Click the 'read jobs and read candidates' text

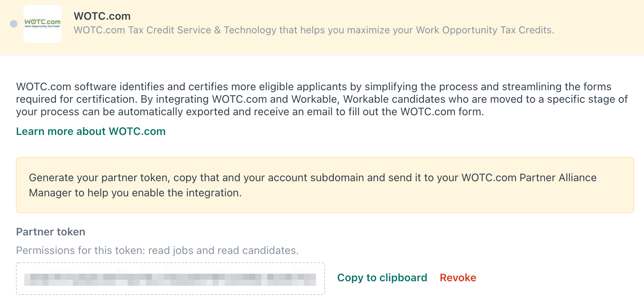click(223, 250)
